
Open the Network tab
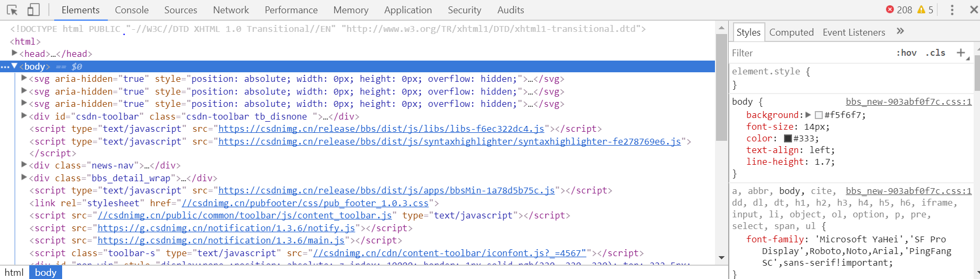[x=231, y=10]
